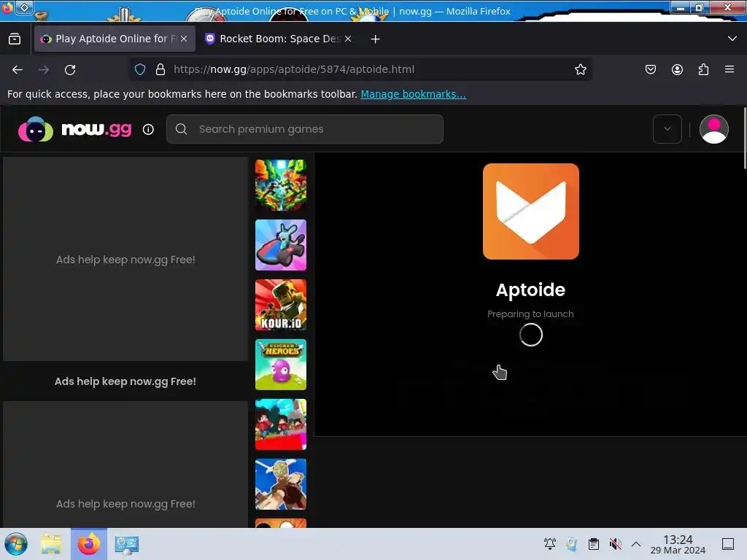Click the Firefox taskbar icon
Image resolution: width=747 pixels, height=560 pixels.
tap(88, 544)
